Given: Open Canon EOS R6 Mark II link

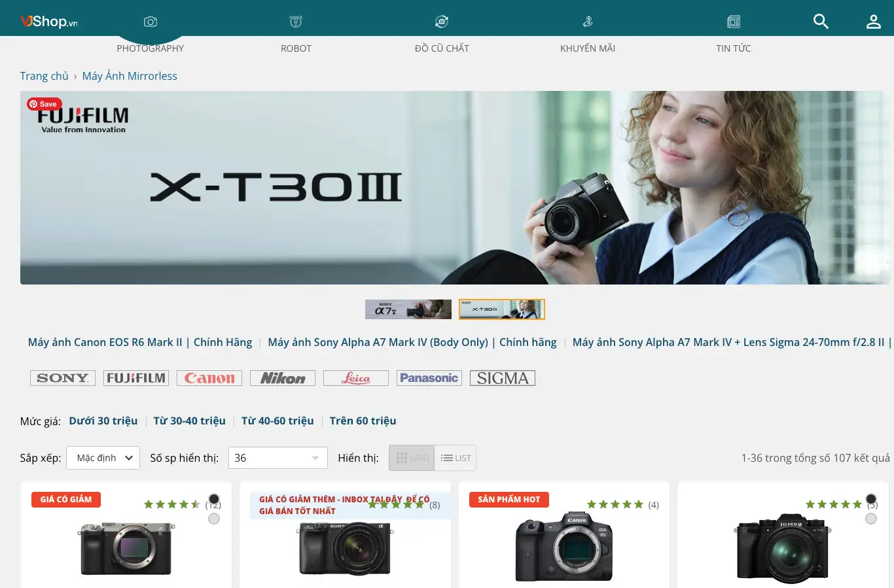Looking at the screenshot, I should [x=140, y=342].
